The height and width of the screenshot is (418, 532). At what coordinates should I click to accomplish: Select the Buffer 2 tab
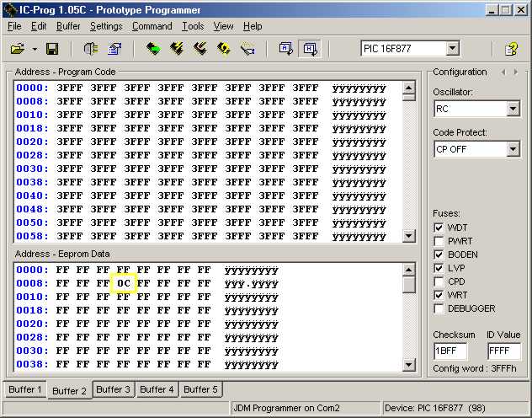(x=69, y=390)
